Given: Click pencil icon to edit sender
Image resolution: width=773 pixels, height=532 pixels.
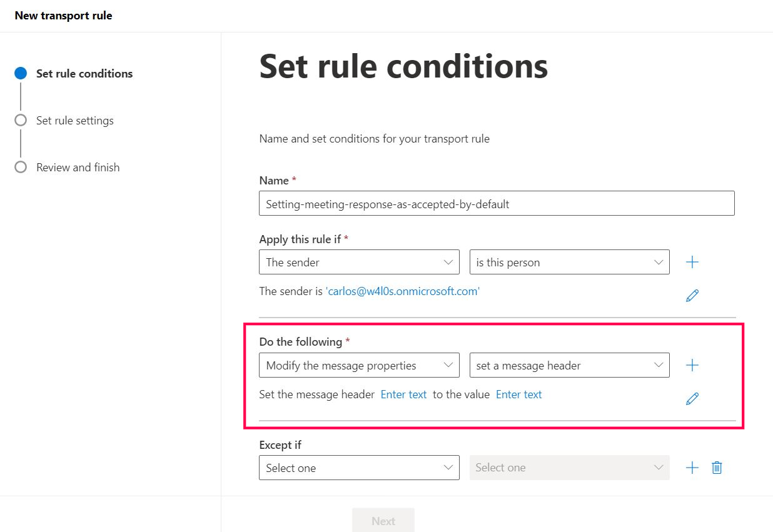Looking at the screenshot, I should click(x=692, y=296).
